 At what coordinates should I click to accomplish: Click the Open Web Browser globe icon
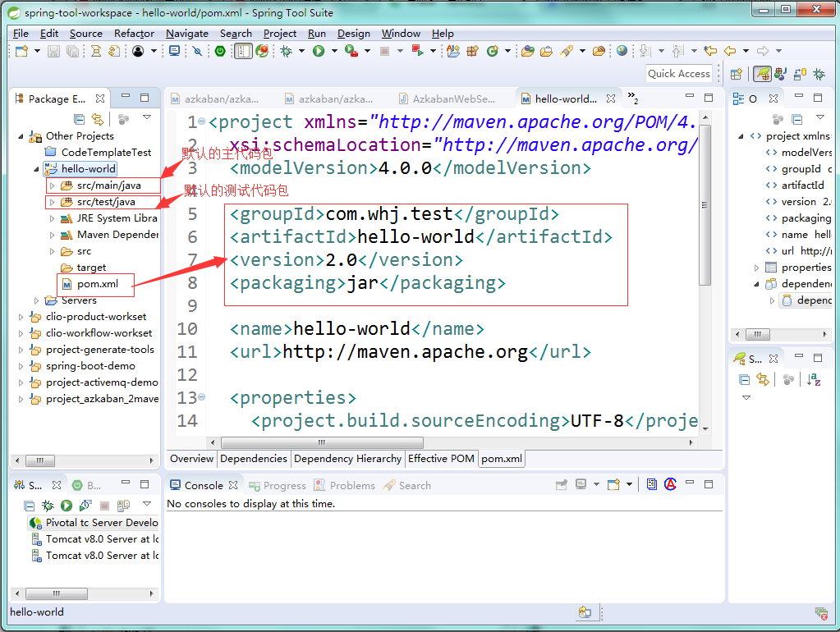pyautogui.click(x=622, y=51)
